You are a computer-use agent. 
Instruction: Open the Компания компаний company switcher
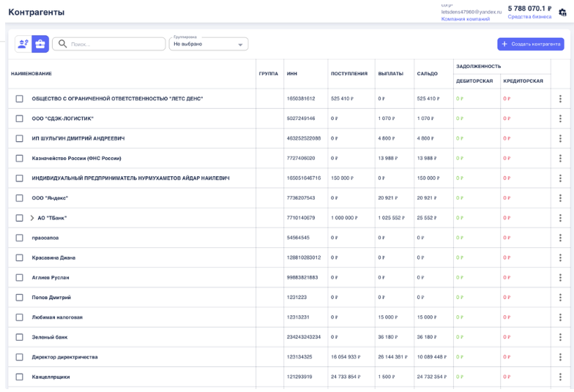click(x=465, y=19)
